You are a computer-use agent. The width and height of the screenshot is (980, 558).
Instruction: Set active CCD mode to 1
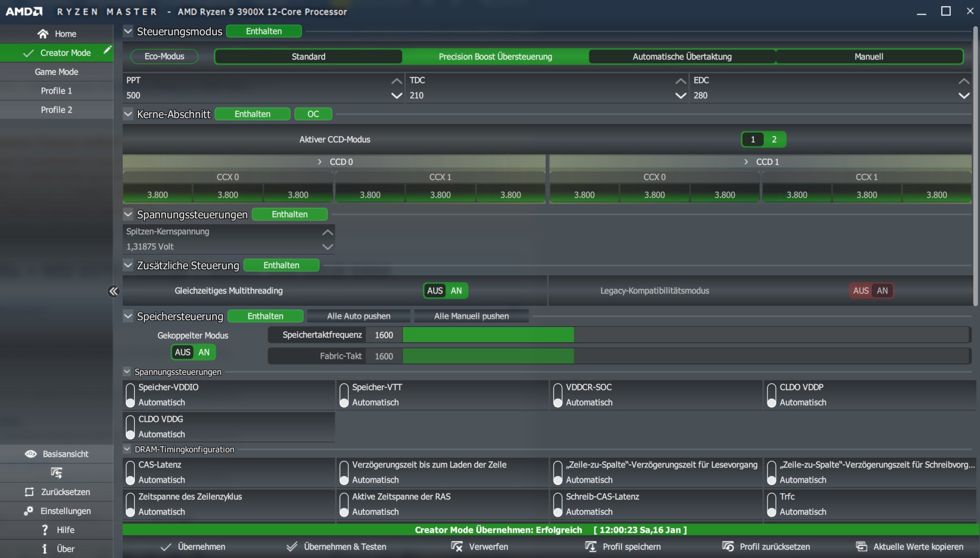point(753,139)
